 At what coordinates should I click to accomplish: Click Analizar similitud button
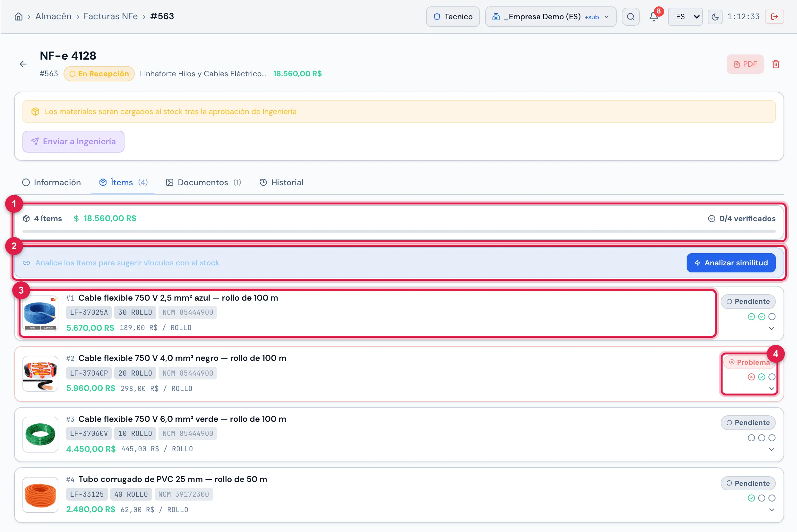click(731, 263)
